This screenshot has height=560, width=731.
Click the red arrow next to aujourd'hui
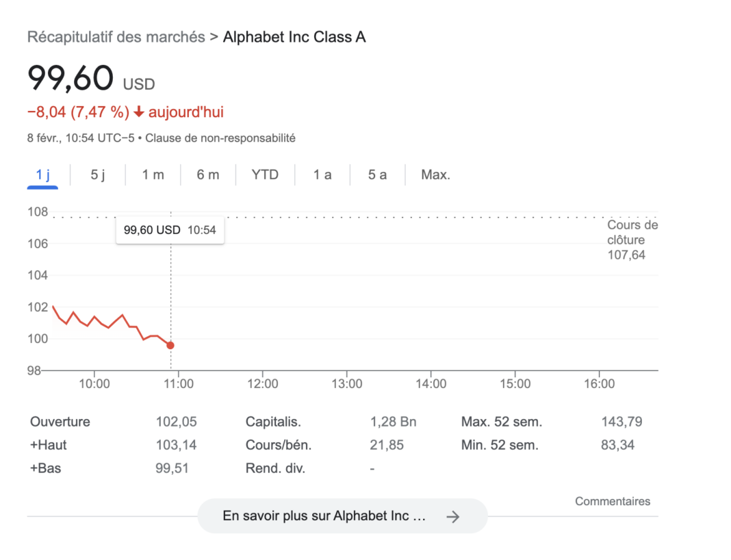[x=139, y=112]
